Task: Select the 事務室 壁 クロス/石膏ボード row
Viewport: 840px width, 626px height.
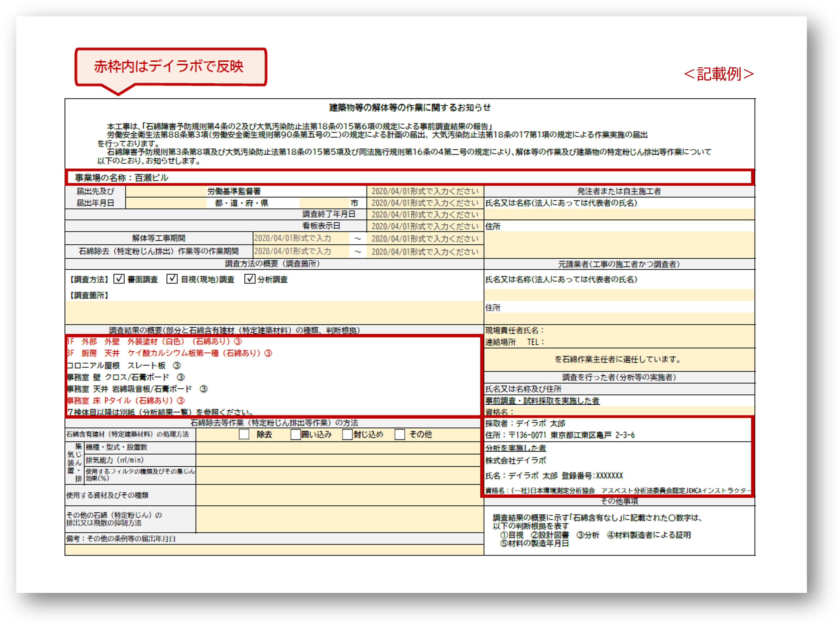Action: (126, 377)
